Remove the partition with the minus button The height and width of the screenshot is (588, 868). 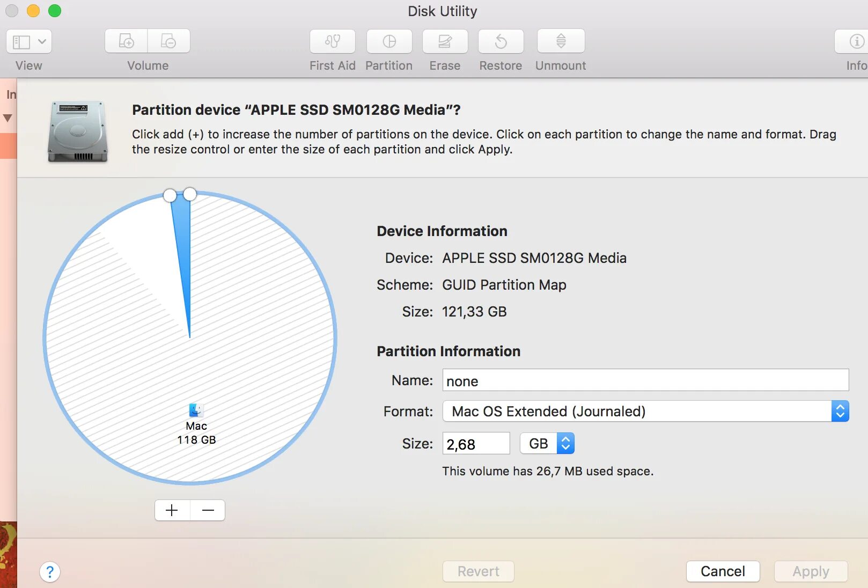[208, 510]
